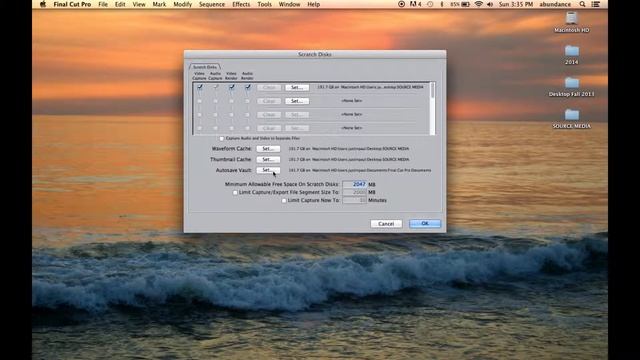Open the Notification Center list icon
This screenshot has width=640, height=360.
point(596,4)
